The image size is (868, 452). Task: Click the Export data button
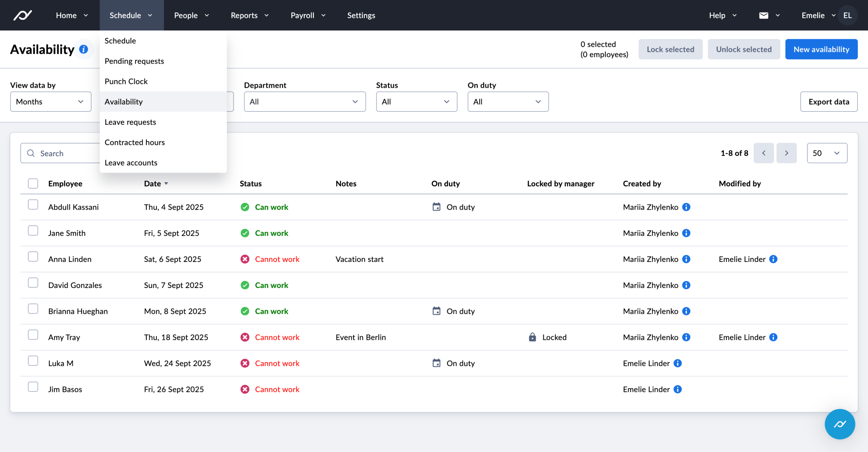tap(829, 101)
